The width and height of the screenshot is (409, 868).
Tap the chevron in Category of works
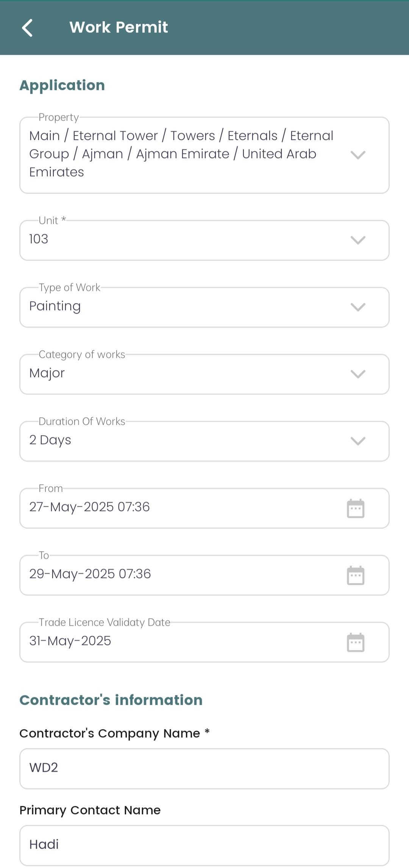pyautogui.click(x=358, y=374)
